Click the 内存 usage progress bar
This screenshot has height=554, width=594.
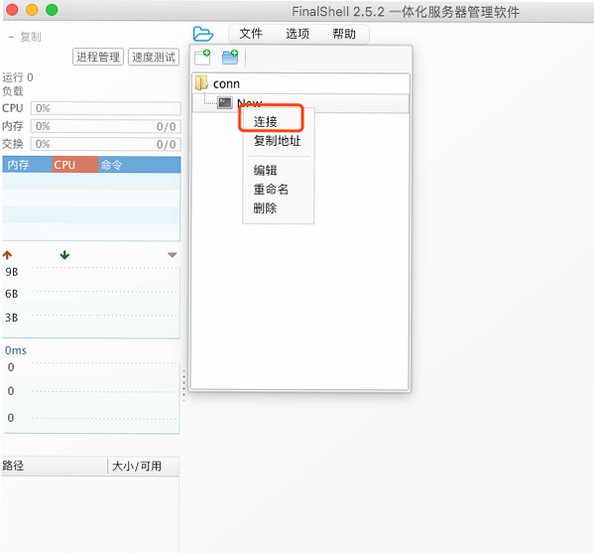pyautogui.click(x=106, y=126)
